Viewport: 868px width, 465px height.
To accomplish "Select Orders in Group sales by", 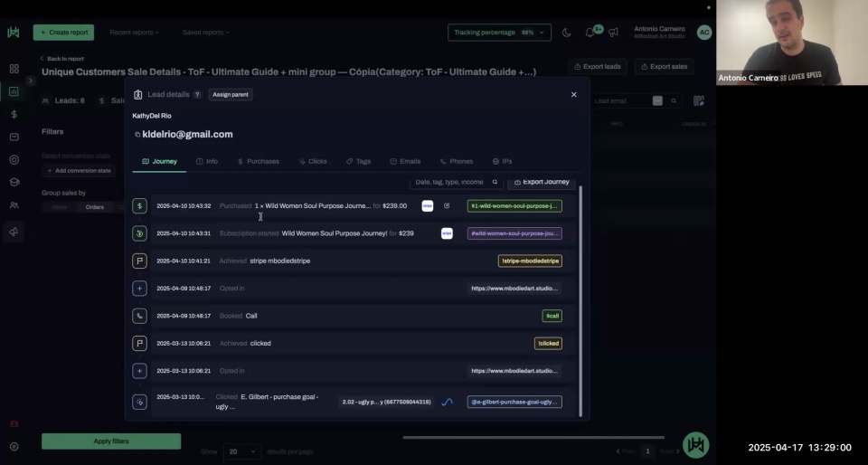I will pyautogui.click(x=95, y=207).
